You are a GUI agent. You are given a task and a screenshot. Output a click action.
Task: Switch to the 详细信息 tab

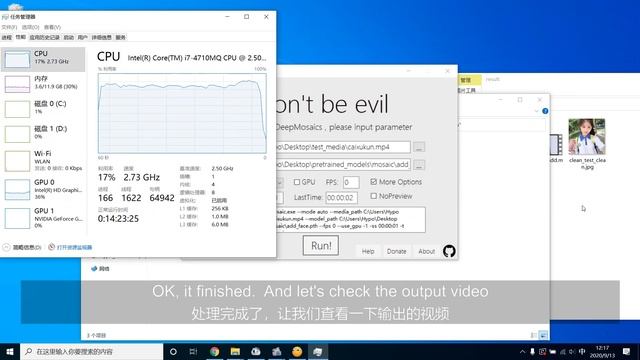coord(101,38)
